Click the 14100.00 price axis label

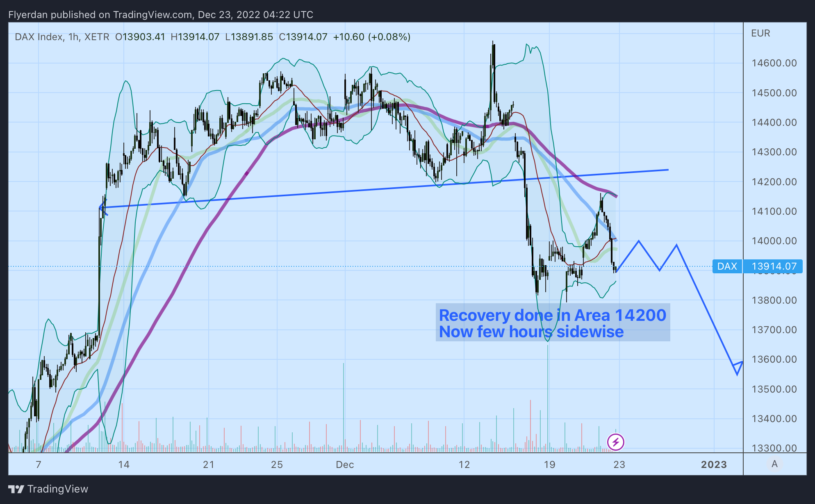click(x=774, y=211)
